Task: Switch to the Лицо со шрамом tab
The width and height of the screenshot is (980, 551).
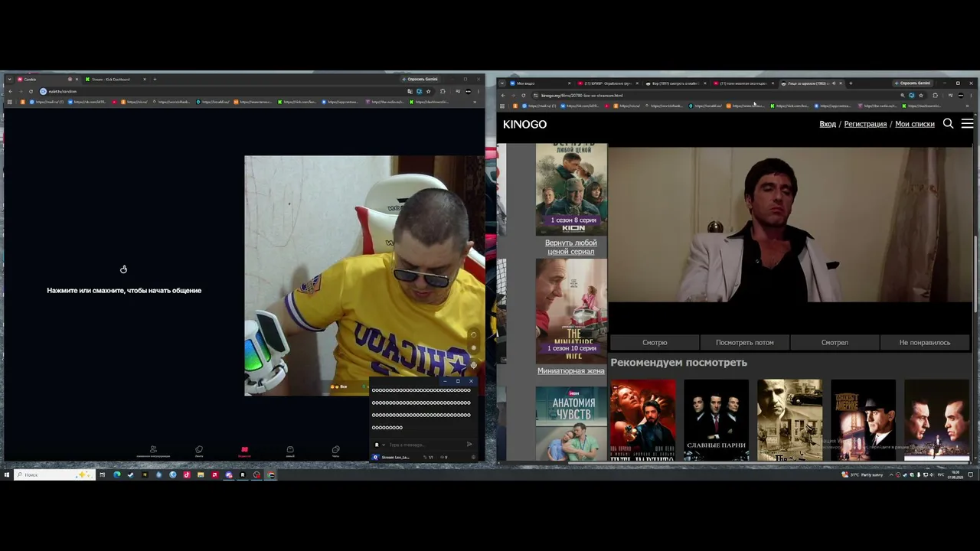Action: [810, 83]
